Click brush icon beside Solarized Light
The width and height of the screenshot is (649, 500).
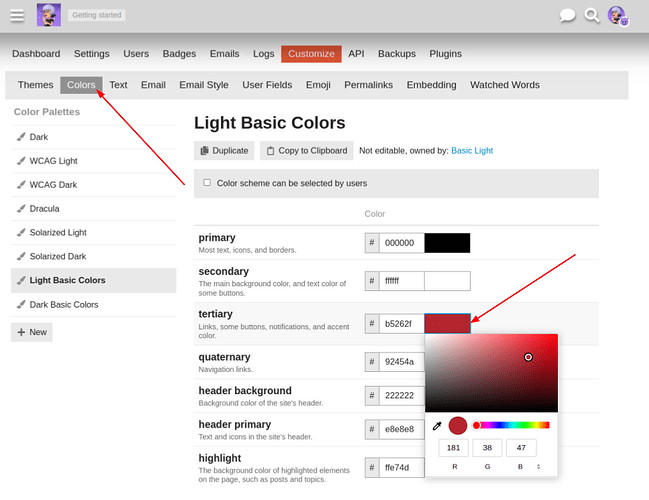pos(21,233)
